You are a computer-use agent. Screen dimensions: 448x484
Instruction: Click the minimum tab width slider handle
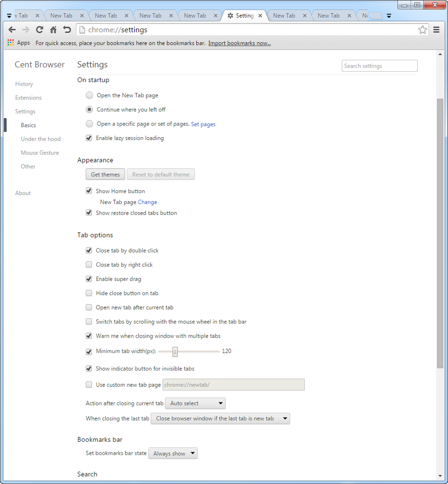point(175,352)
